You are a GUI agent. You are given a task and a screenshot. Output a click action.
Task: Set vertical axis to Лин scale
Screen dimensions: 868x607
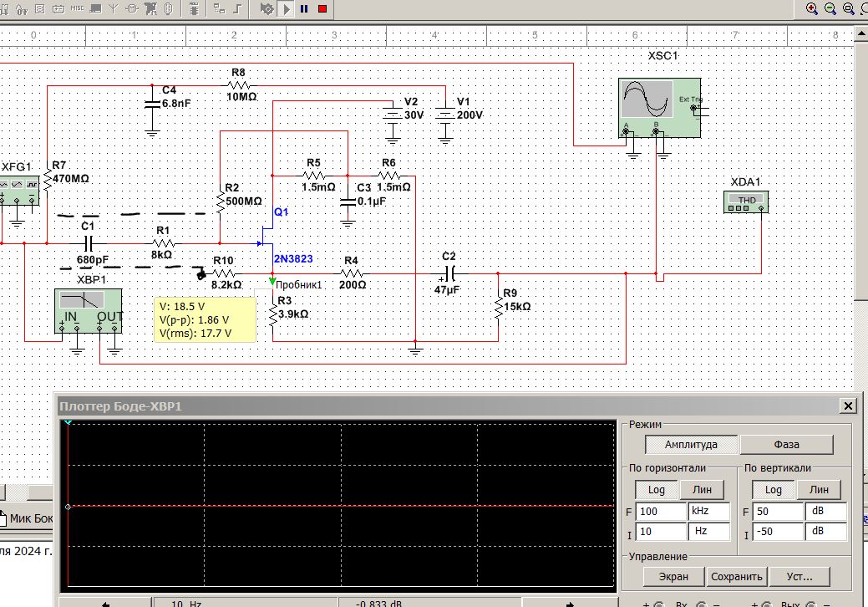coord(820,489)
